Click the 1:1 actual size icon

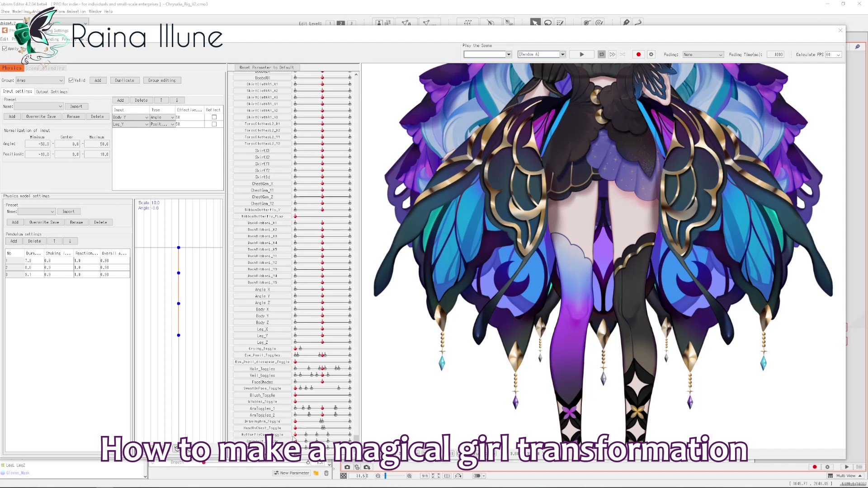click(425, 476)
